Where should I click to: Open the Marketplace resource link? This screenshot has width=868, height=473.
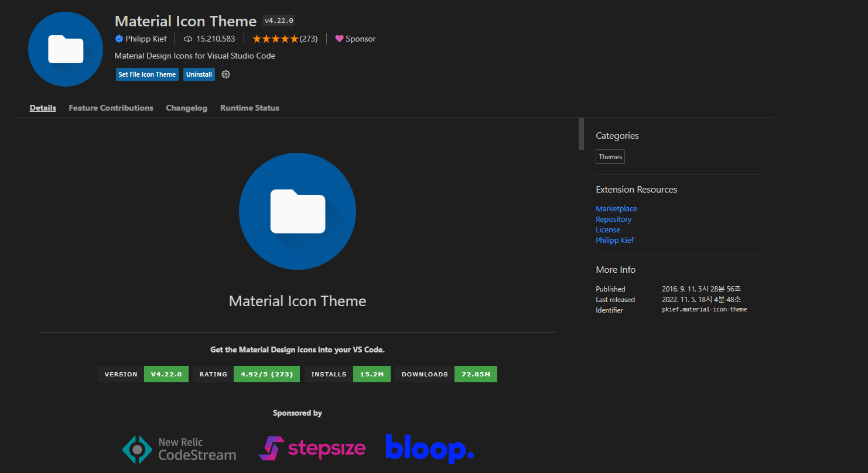(x=616, y=209)
